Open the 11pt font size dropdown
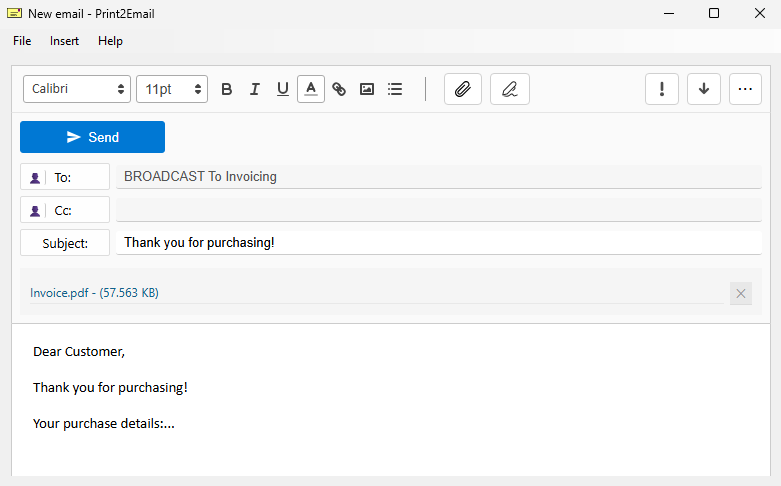This screenshot has height=486, width=781. coord(172,89)
